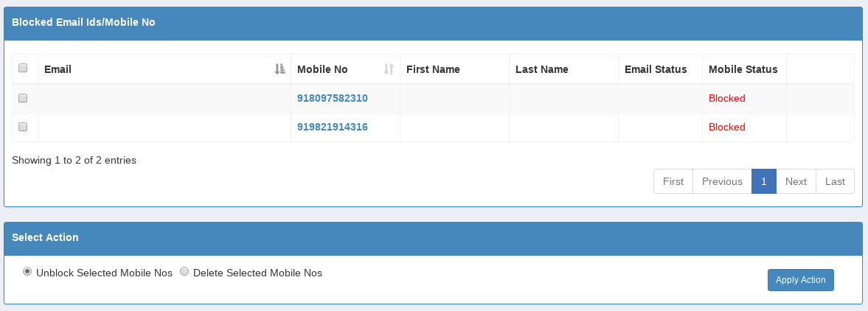This screenshot has height=311, width=868.
Task: Choose Delete Selected Mobile Nos radio option
Action: [x=184, y=271]
